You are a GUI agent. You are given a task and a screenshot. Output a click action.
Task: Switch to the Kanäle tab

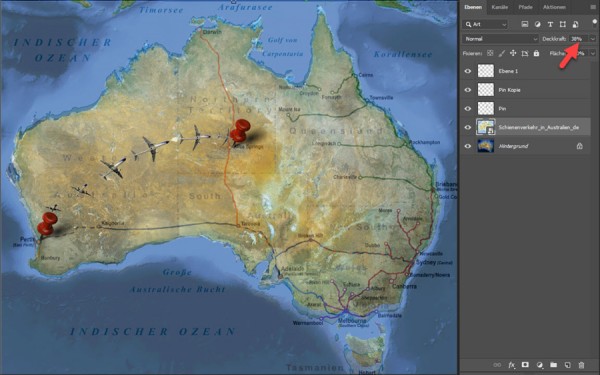pos(500,7)
